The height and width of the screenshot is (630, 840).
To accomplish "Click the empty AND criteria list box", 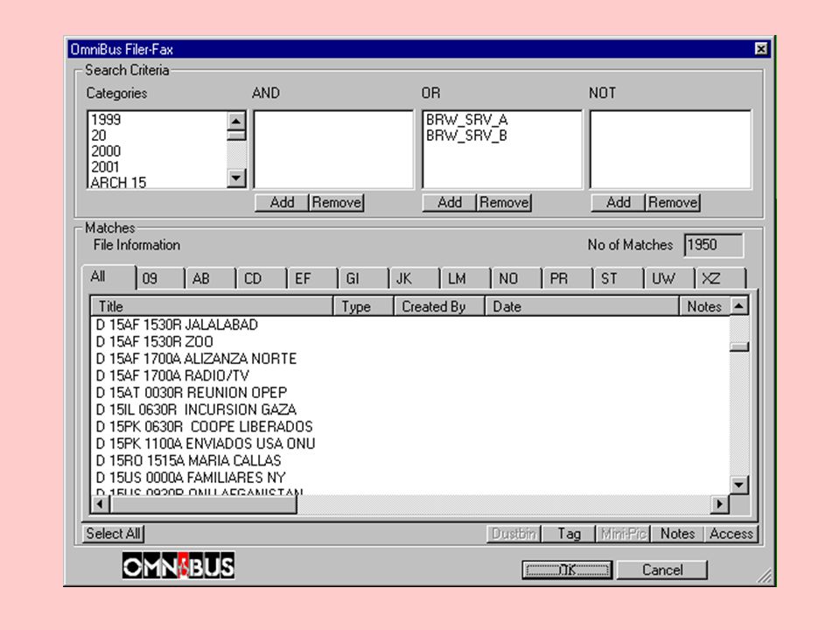I will [x=333, y=150].
